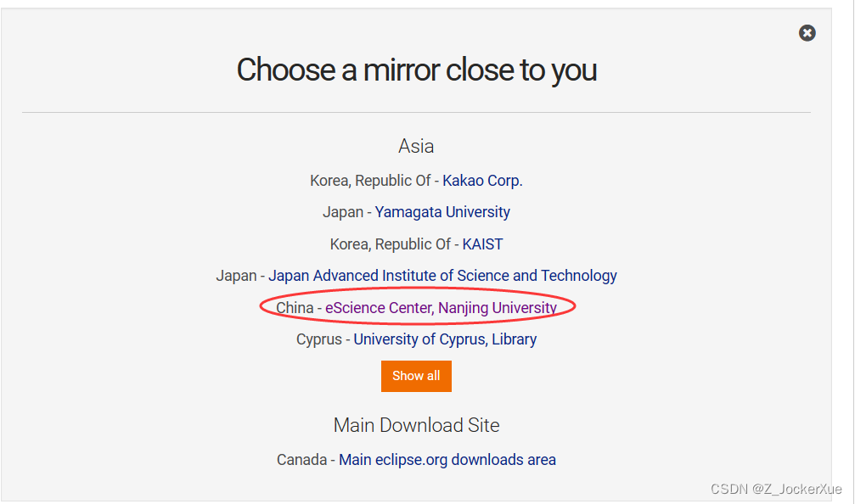Click the CSDN @Z_JockerXue watermark
Image resolution: width=855 pixels, height=504 pixels.
[776, 489]
